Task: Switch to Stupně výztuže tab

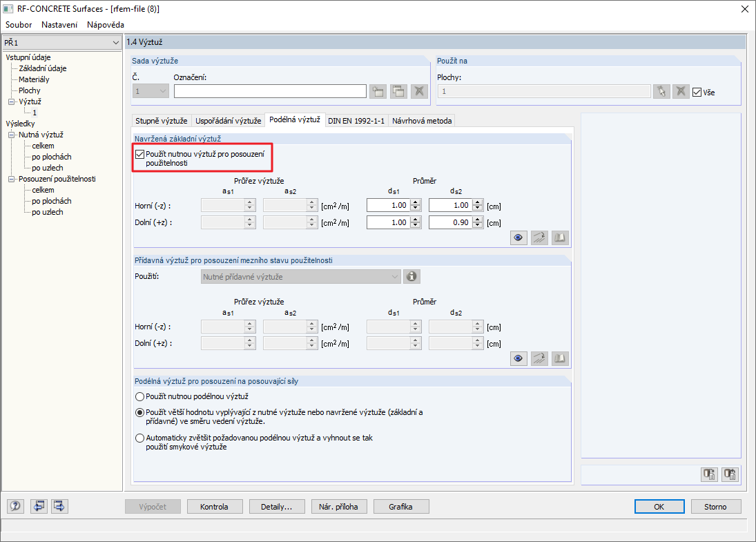Action: pos(161,121)
